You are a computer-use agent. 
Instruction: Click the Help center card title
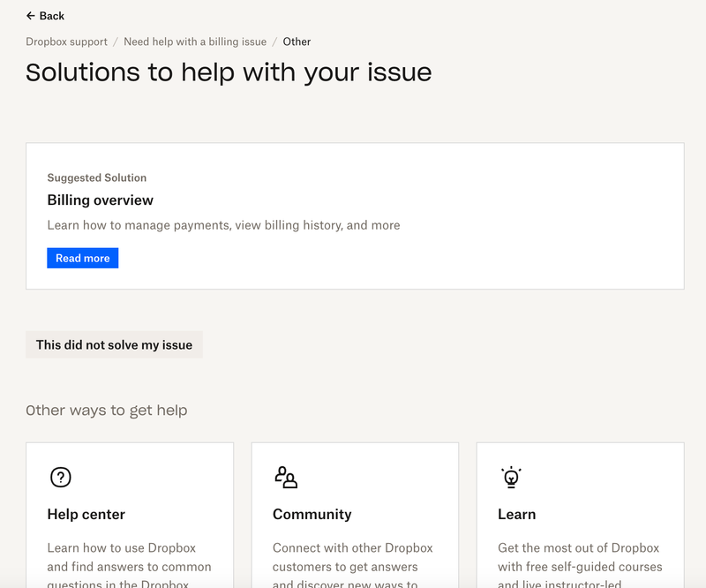coord(86,515)
